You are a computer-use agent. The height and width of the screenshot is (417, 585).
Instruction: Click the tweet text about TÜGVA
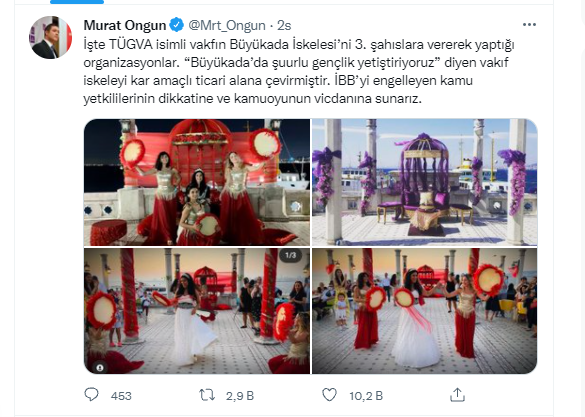[298, 71]
